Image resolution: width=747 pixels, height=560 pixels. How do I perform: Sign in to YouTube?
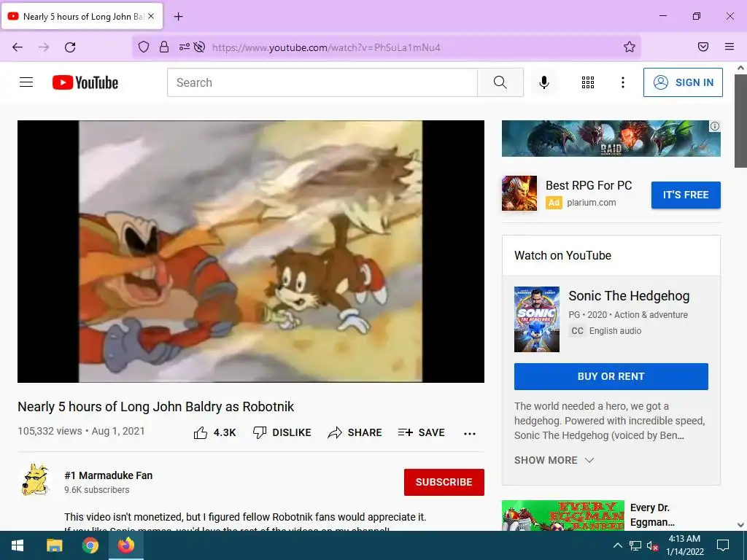[x=683, y=82]
